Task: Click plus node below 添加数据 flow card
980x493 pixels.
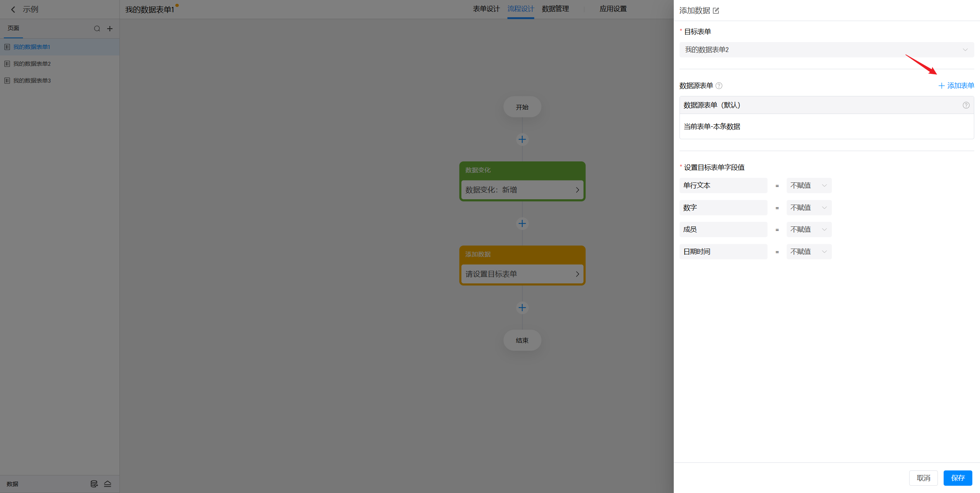Action: click(522, 308)
